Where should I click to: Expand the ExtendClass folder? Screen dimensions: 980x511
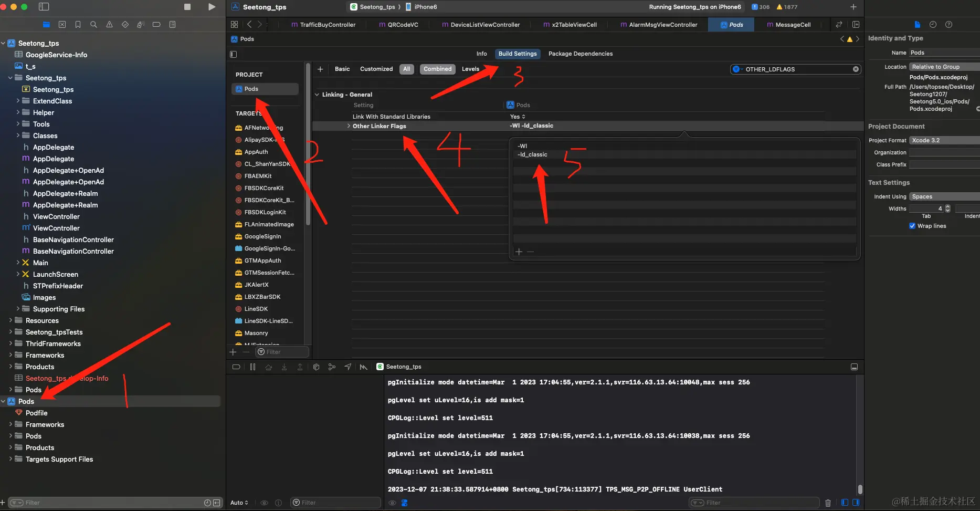coord(18,101)
